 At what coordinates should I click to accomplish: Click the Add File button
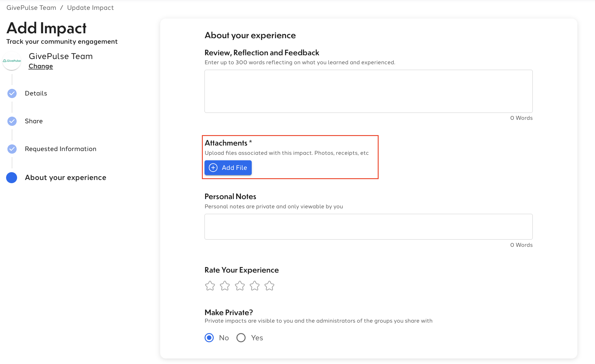pyautogui.click(x=228, y=168)
